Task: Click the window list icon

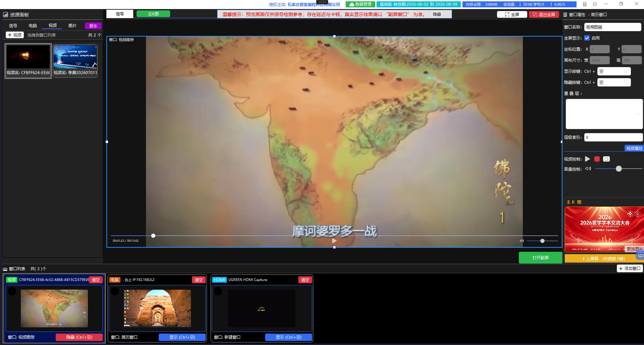Action: tap(5, 269)
